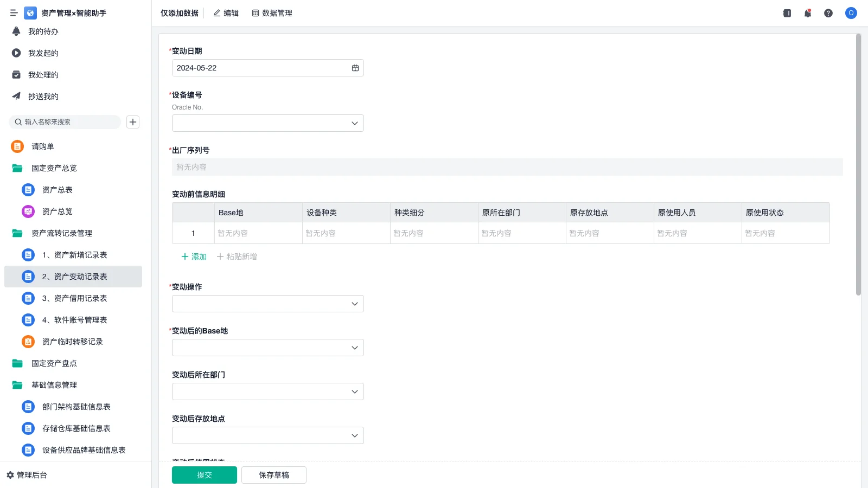
Task: Click the form vertical scrollbar
Action: coord(858,165)
